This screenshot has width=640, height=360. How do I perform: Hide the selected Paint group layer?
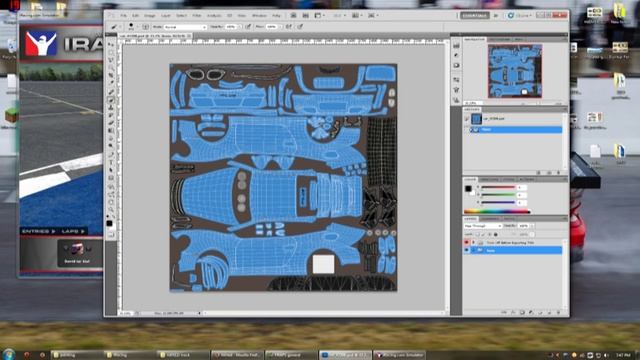click(467, 250)
